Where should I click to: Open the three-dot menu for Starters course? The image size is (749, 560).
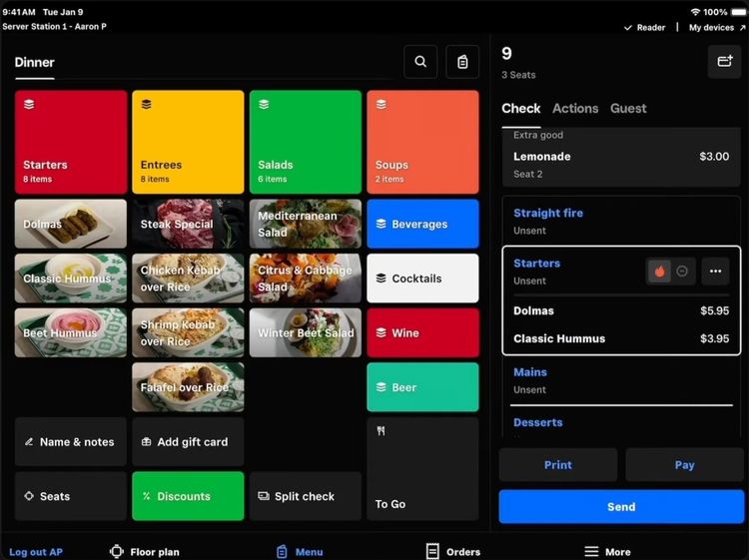[715, 272]
